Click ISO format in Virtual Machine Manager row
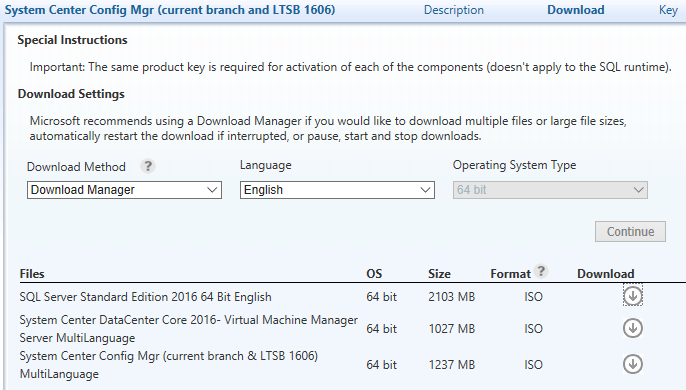The width and height of the screenshot is (686, 390). pyautogui.click(x=533, y=329)
